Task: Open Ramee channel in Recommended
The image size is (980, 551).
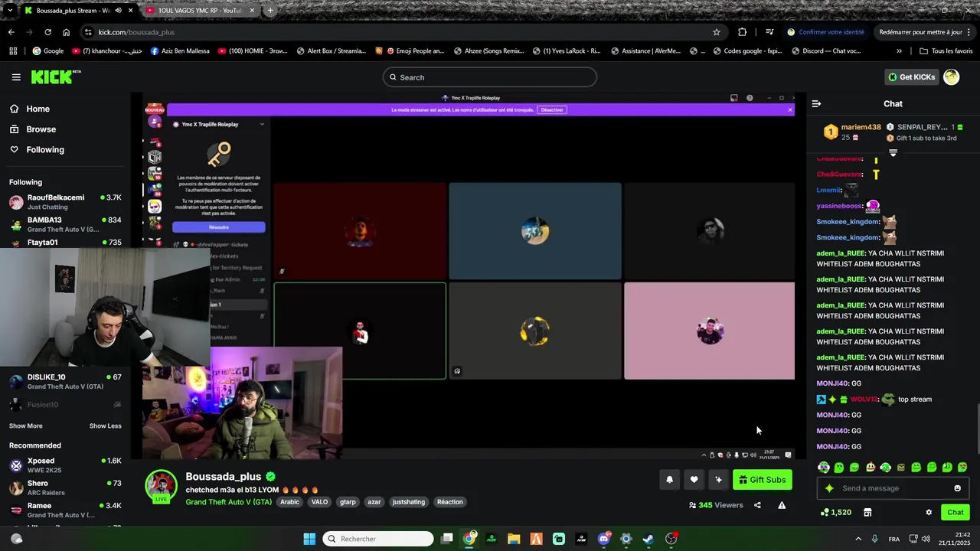Action: click(65, 510)
